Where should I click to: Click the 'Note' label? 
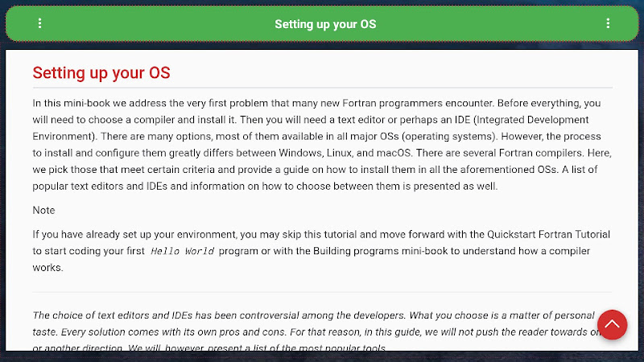44,210
